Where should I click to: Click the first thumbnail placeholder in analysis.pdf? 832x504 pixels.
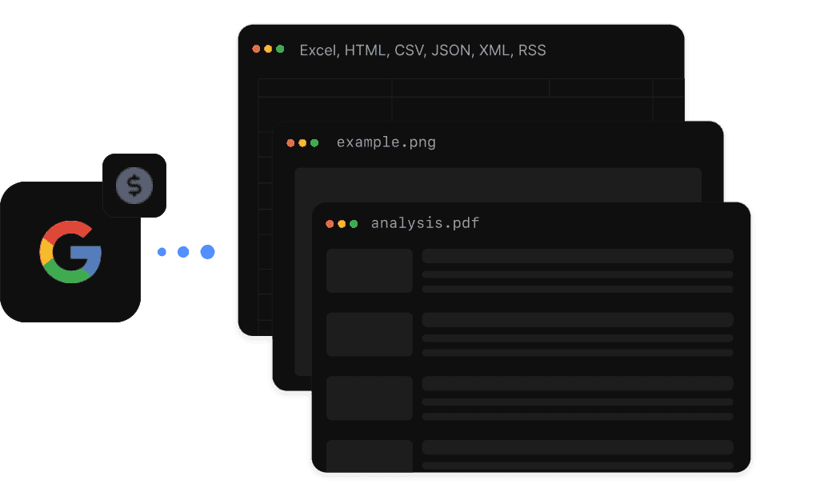coord(370,270)
